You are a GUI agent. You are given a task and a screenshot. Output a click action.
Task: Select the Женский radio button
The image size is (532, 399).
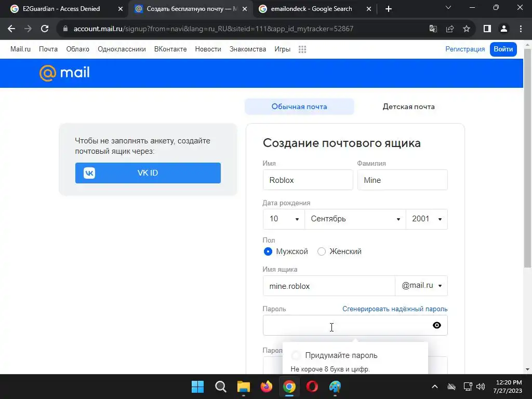click(x=321, y=251)
